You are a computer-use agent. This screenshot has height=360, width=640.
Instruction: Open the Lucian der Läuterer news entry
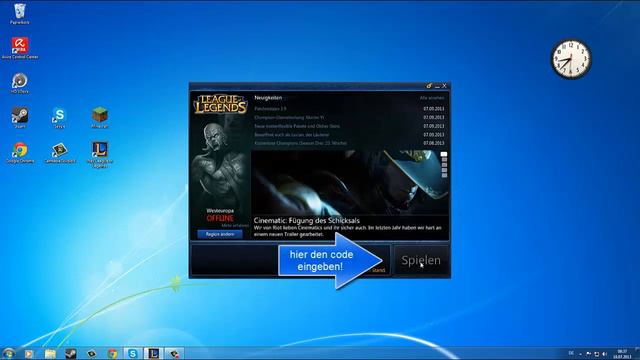291,135
